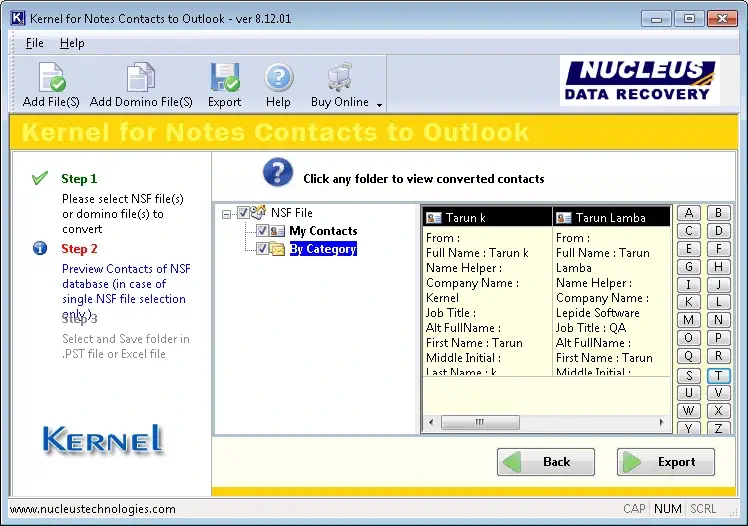This screenshot has height=526, width=748.
Task: Filter contacts by letter N
Action: tap(718, 320)
